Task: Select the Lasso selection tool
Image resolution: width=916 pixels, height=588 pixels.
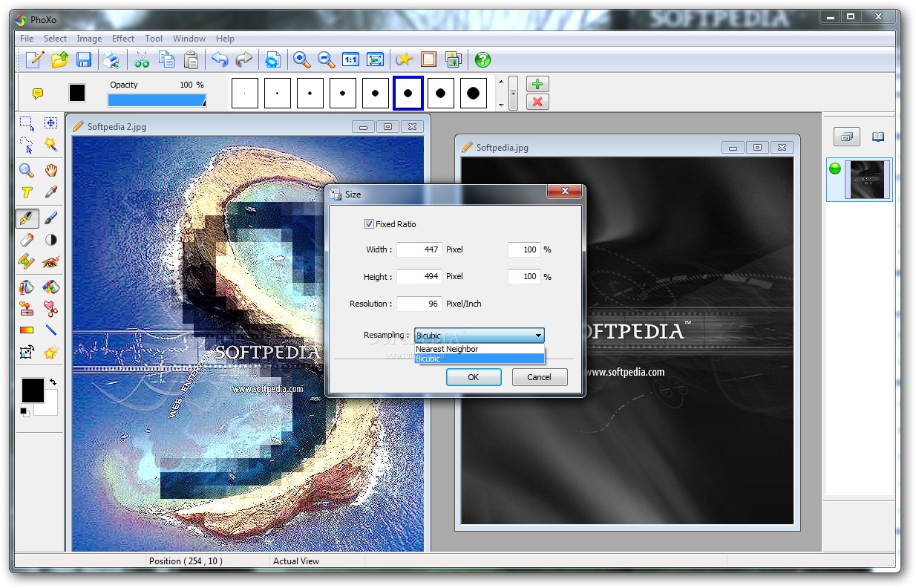Action: pos(26,144)
